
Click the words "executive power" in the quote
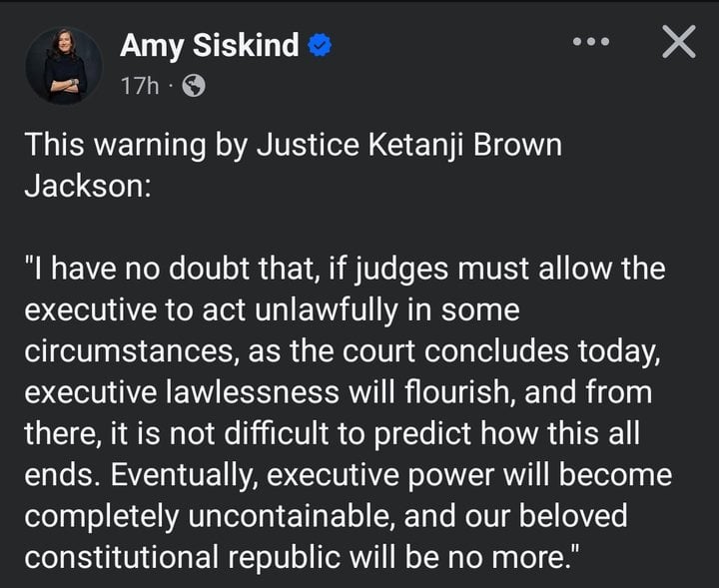[x=380, y=476]
